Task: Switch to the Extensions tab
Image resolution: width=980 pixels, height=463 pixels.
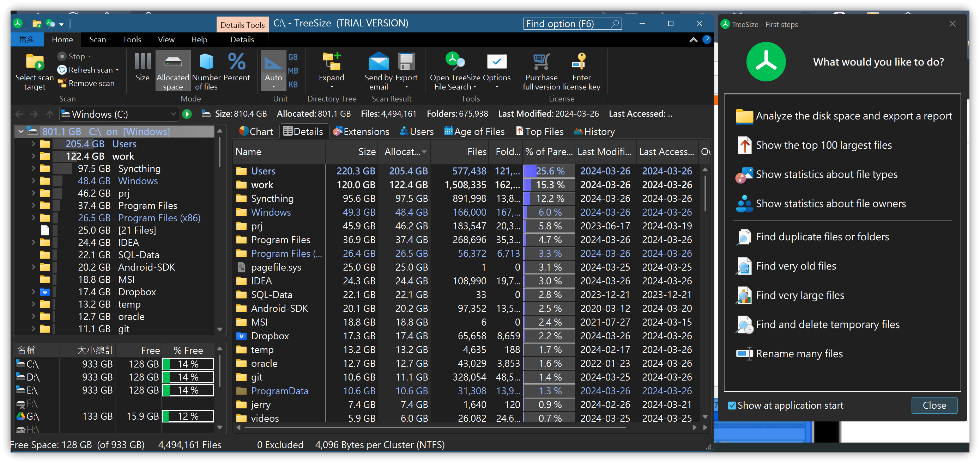Action: [361, 131]
